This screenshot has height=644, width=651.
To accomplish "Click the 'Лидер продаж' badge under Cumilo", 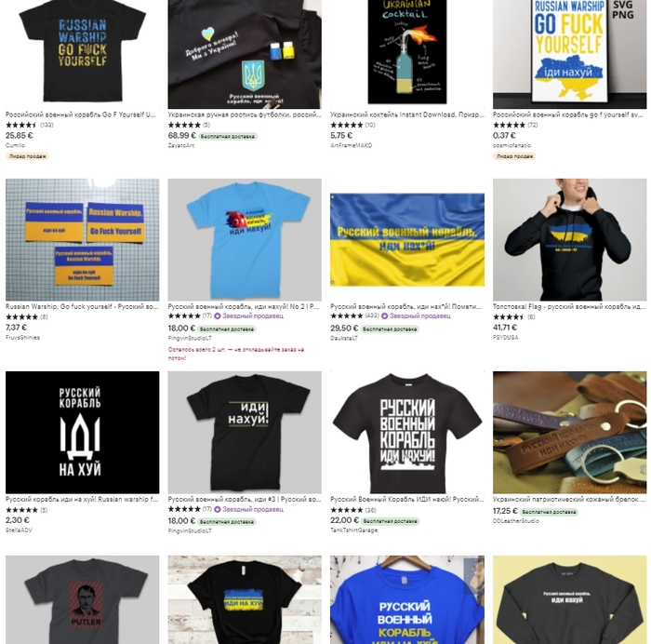I will (27, 156).
